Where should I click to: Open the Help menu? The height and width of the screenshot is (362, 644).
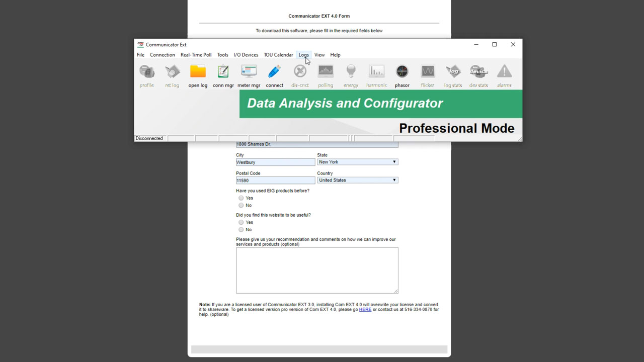coord(335,55)
